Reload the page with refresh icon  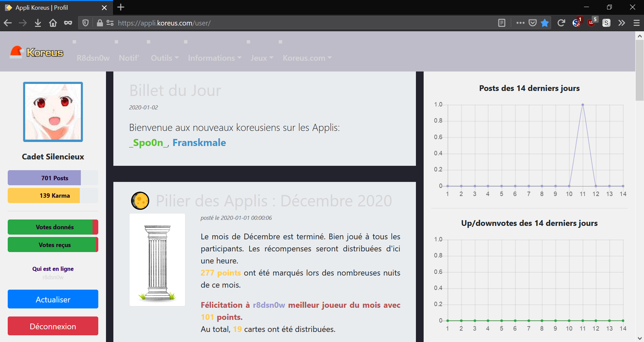pos(561,23)
